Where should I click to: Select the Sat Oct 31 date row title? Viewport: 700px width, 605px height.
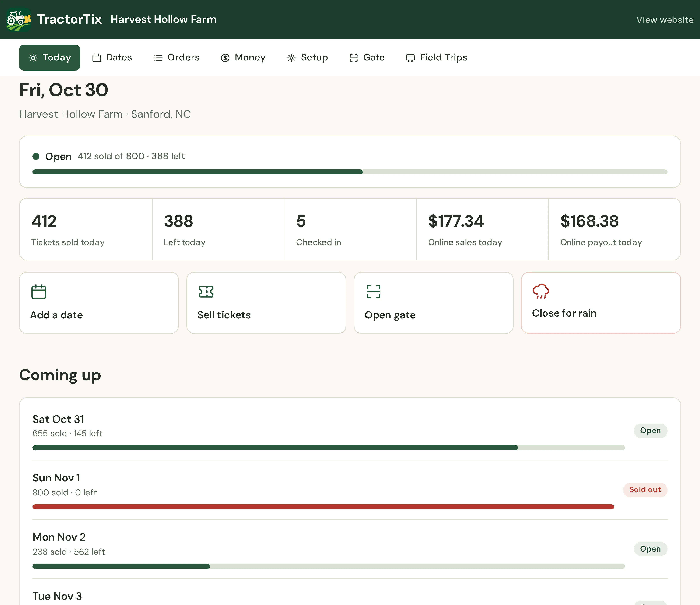(x=58, y=419)
